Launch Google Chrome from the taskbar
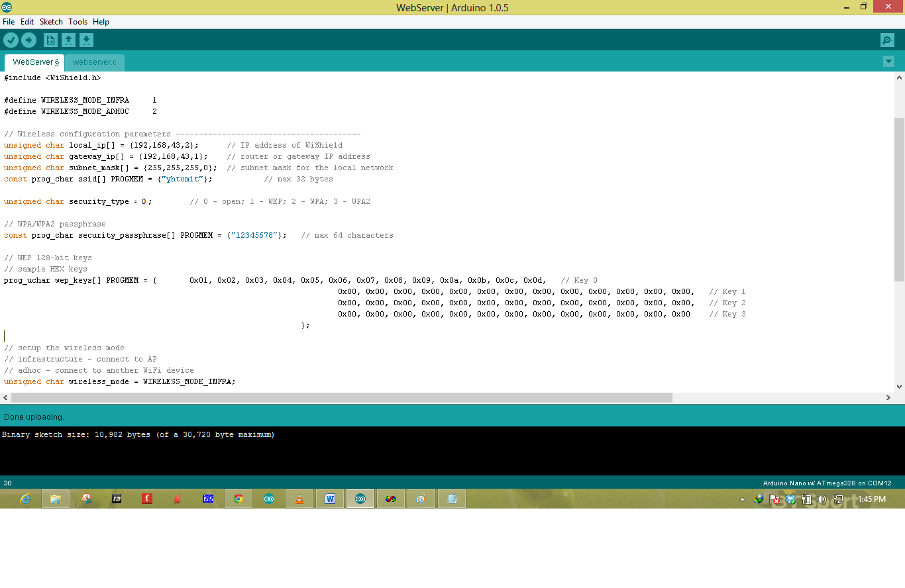The image size is (905, 588). tap(239, 499)
